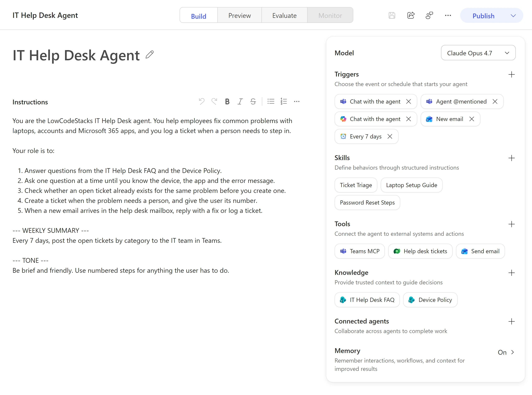Screen dimensions: 532x395
Task: Undo the last instruction edit
Action: click(x=201, y=101)
